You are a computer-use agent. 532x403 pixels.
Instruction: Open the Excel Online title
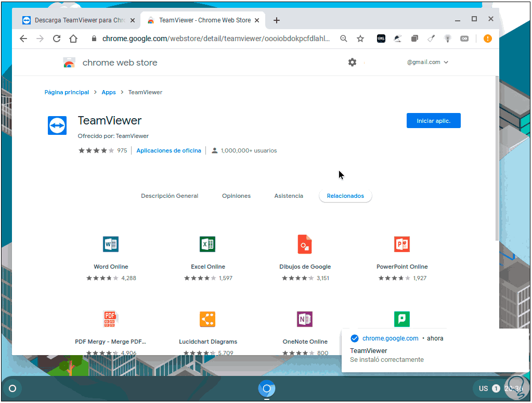coord(208,267)
